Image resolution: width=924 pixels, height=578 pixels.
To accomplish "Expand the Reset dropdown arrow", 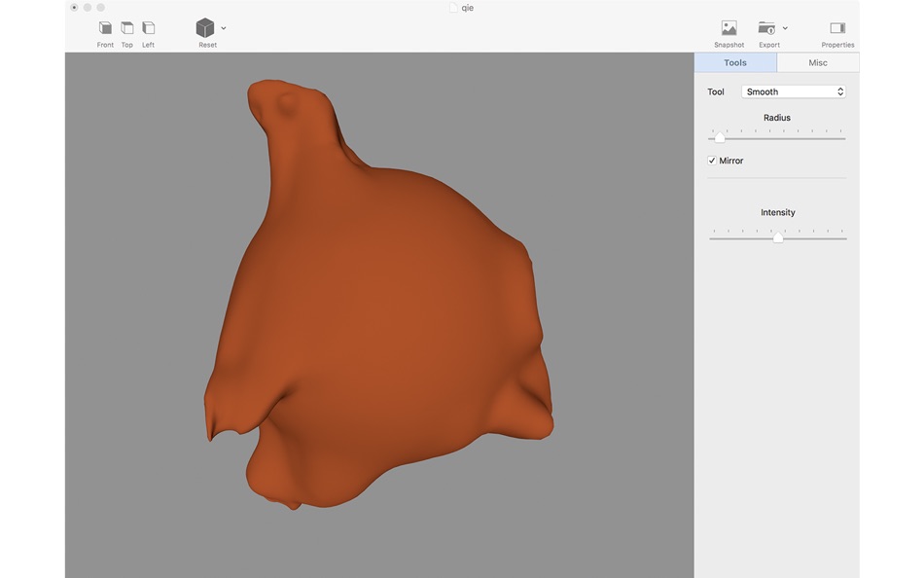I will (x=224, y=28).
